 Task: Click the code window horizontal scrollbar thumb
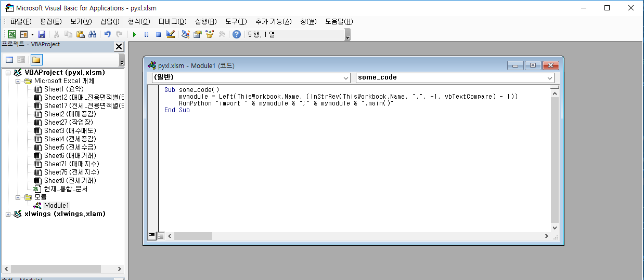[x=193, y=236]
